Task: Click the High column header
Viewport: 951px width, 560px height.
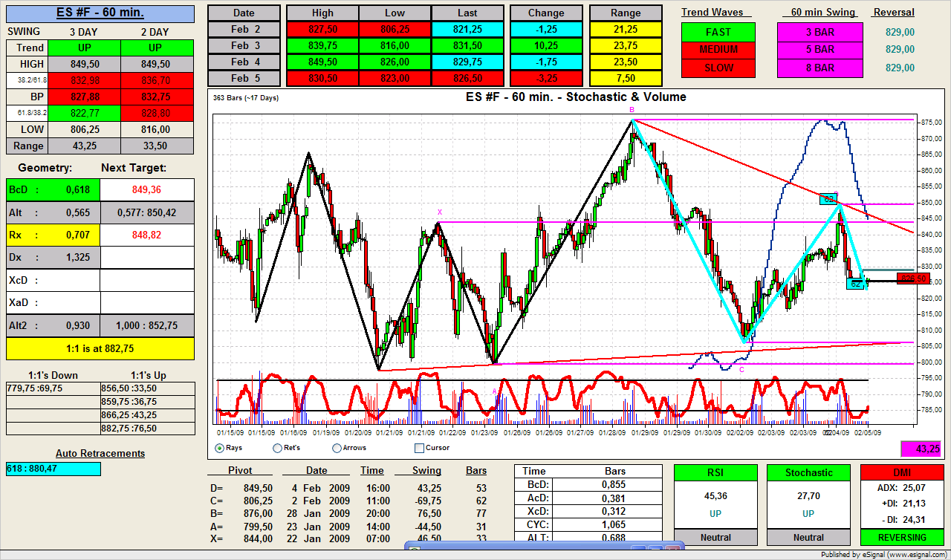Action: tap(322, 13)
